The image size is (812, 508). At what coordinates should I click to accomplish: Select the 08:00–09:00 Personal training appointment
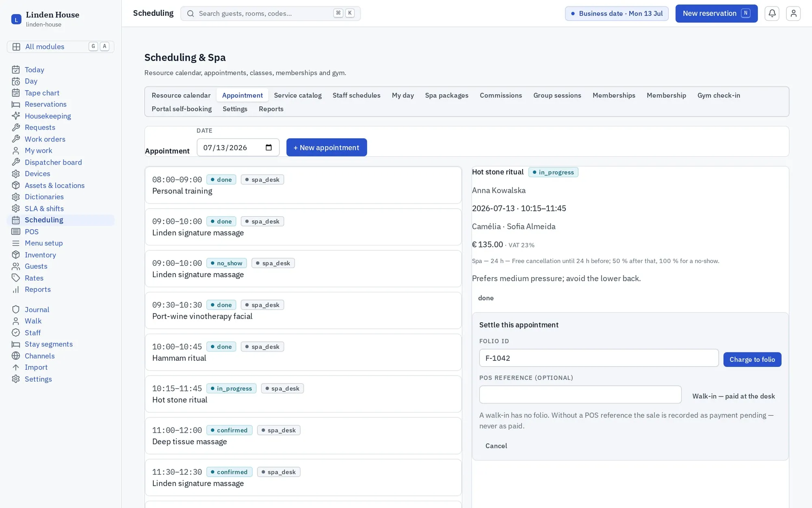(303, 185)
